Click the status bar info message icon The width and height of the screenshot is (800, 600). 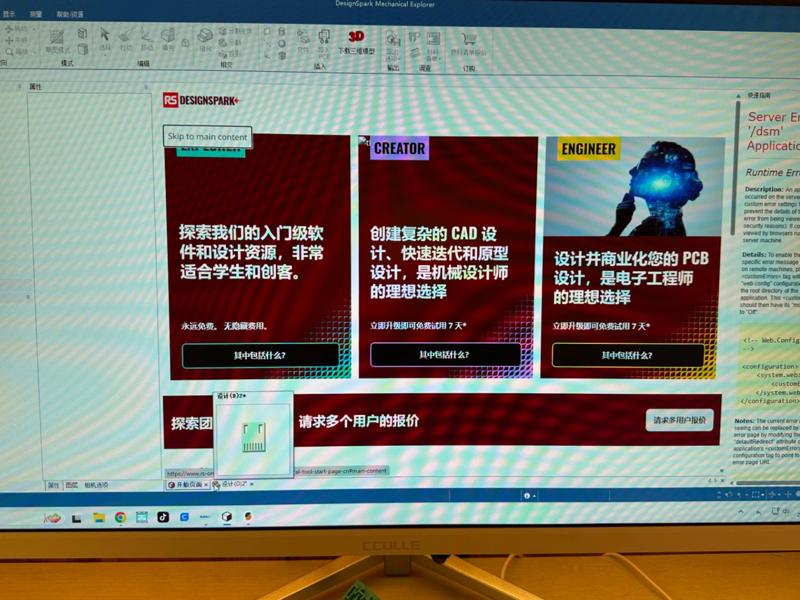pyautogui.click(x=527, y=495)
